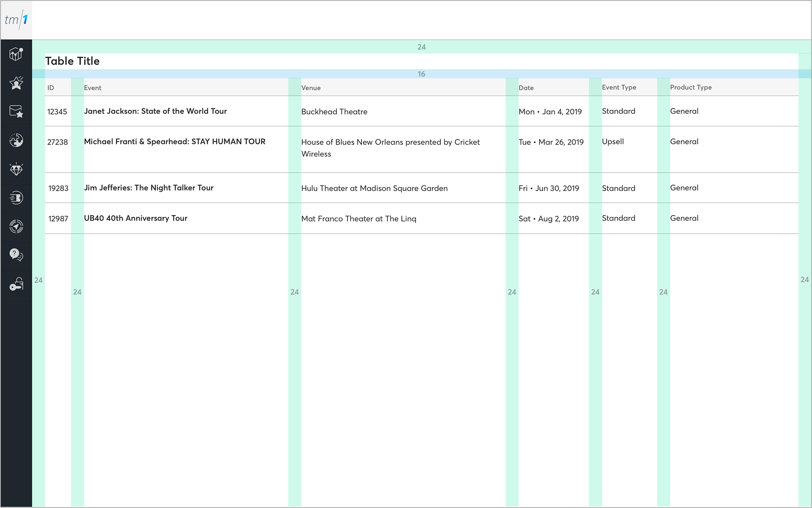Select event ID 12987
Screen dimensions: 812x508
pos(58,219)
